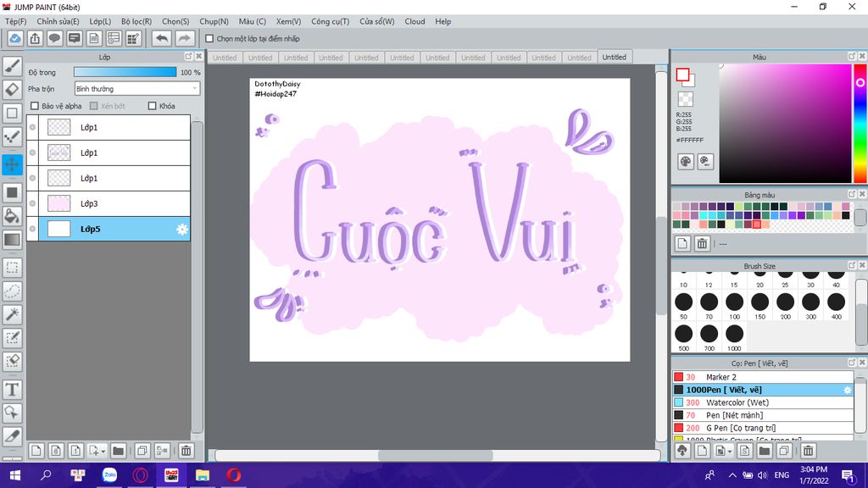Select the Dot tool

12,136
